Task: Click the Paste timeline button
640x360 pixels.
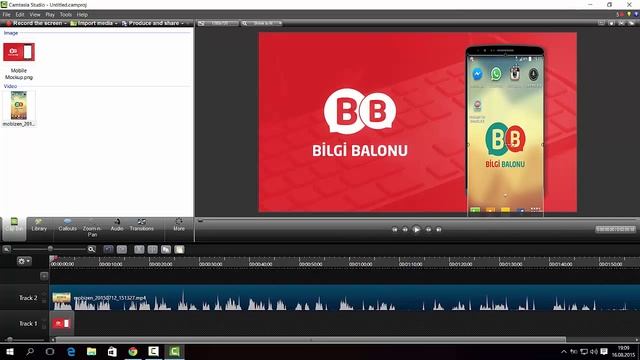Action: (179, 249)
